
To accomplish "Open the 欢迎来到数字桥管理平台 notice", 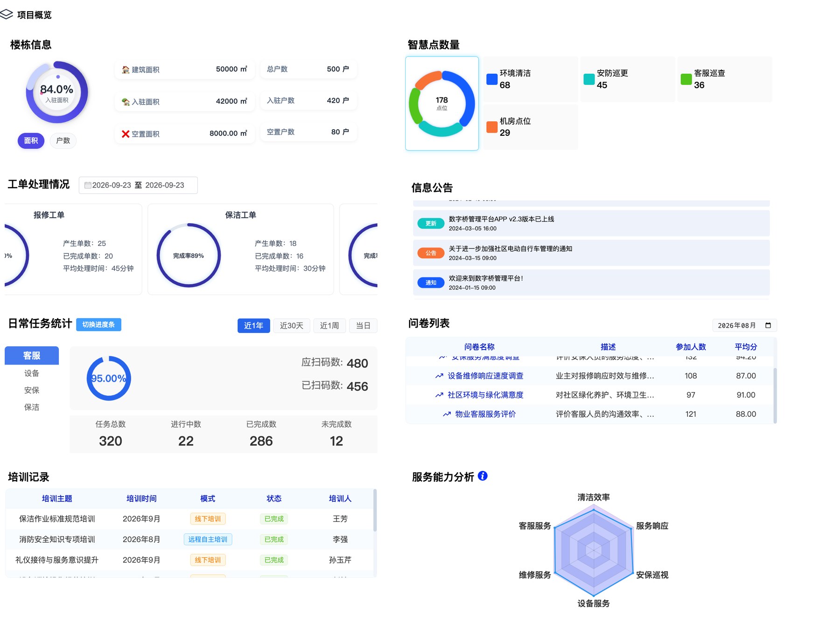I will pyautogui.click(x=591, y=282).
